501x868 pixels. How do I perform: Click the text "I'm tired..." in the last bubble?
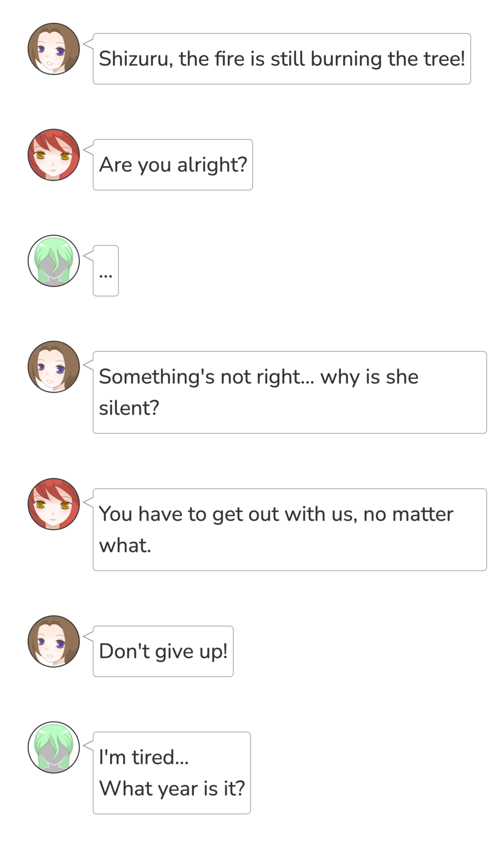144,757
